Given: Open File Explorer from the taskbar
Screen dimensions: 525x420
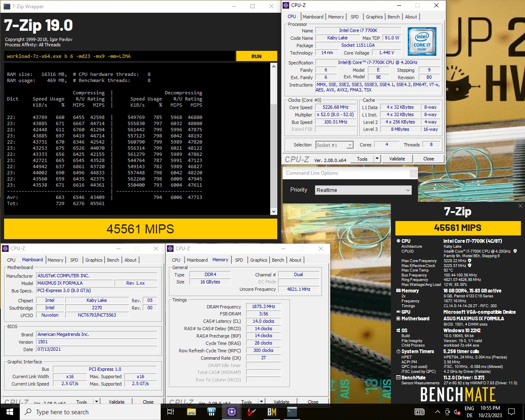Looking at the screenshot, I should (192, 412).
